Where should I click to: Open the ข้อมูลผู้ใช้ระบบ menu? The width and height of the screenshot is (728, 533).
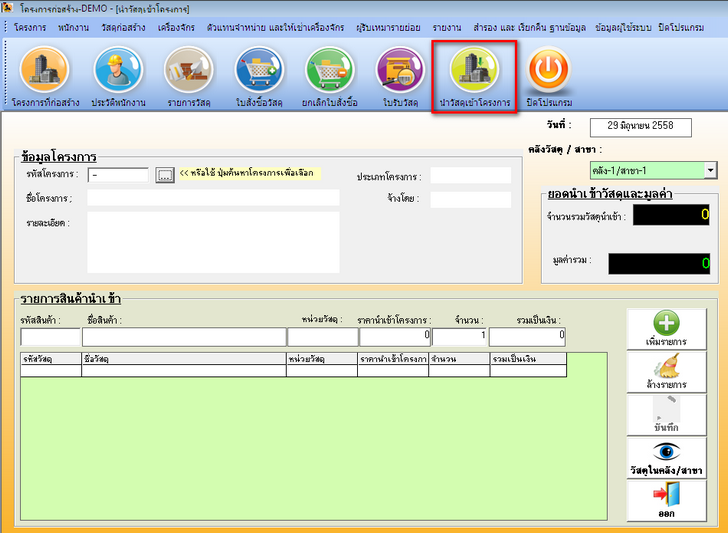pyautogui.click(x=623, y=27)
